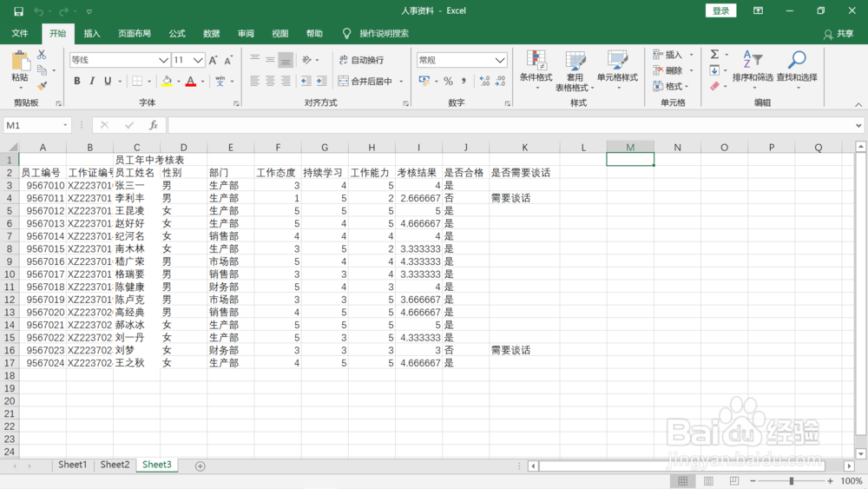This screenshot has height=489, width=868.
Task: Click the Paste clipboard icon
Action: coord(20,61)
